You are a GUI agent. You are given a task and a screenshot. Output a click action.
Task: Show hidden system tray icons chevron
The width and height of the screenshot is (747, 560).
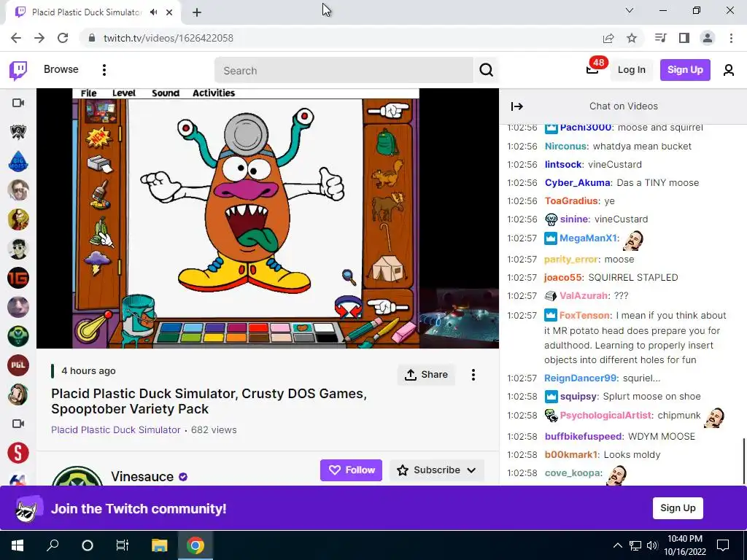point(617,545)
